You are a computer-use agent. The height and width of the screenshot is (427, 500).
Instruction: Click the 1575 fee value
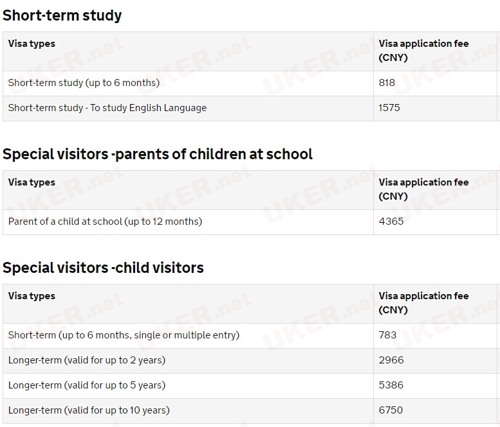(389, 108)
